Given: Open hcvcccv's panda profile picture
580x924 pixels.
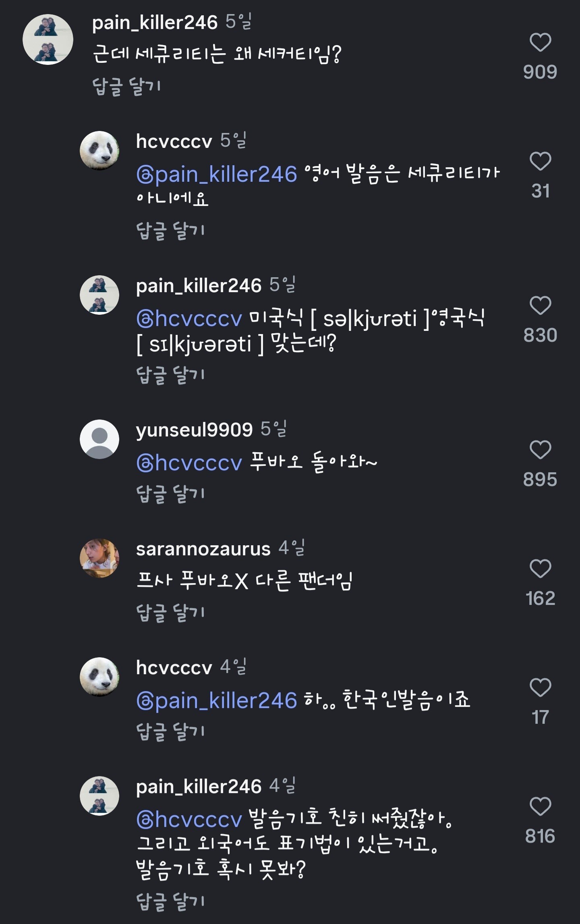Looking at the screenshot, I should (x=99, y=150).
